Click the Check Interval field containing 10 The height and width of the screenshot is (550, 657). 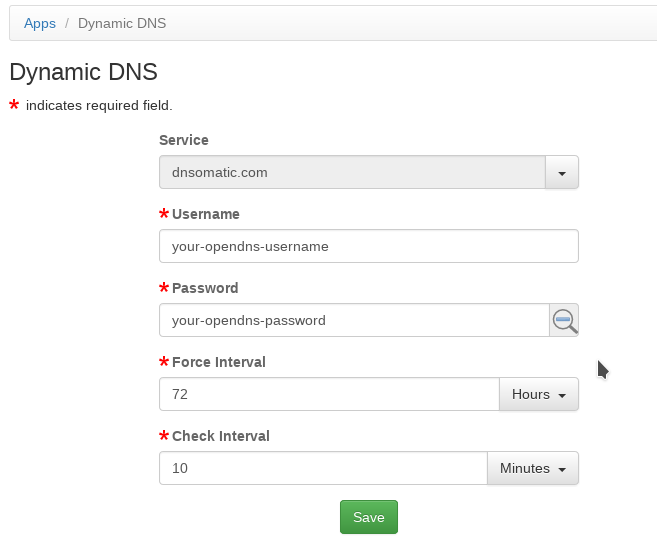point(323,468)
